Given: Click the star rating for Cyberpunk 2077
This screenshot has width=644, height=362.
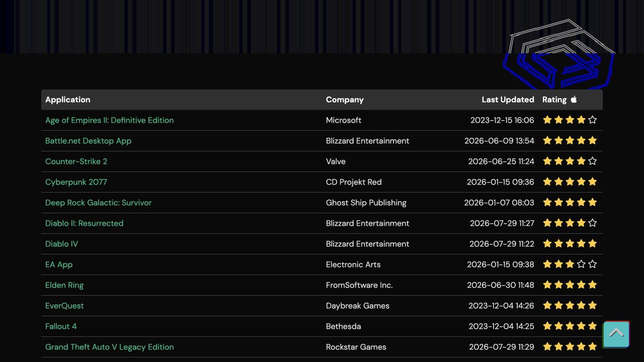Looking at the screenshot, I should (x=570, y=182).
